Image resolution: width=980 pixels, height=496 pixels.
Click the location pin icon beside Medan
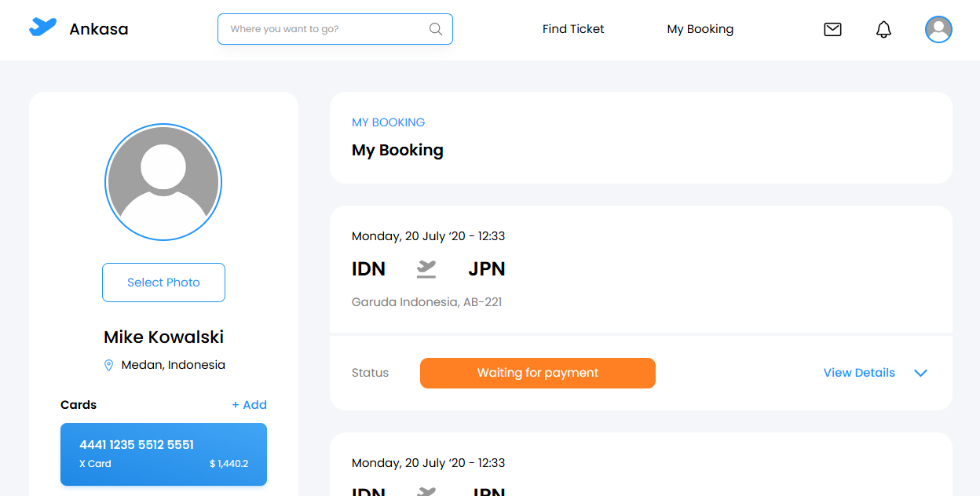pyautogui.click(x=109, y=365)
